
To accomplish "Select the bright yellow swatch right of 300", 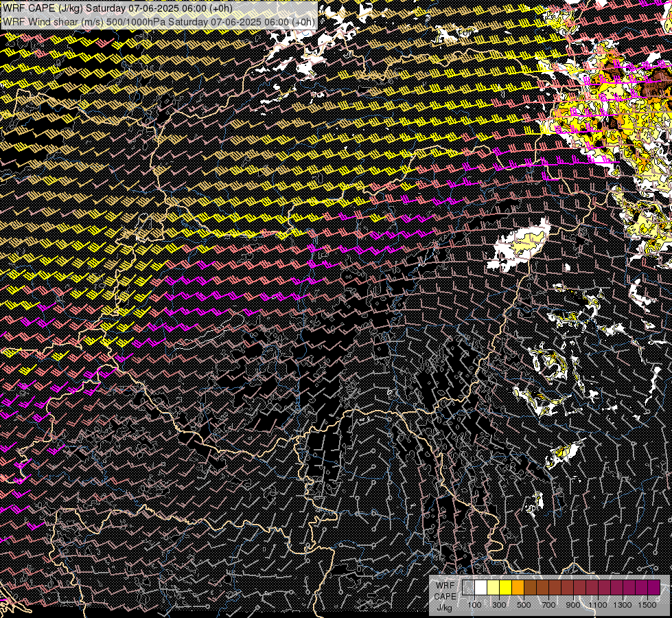I will [x=505, y=588].
